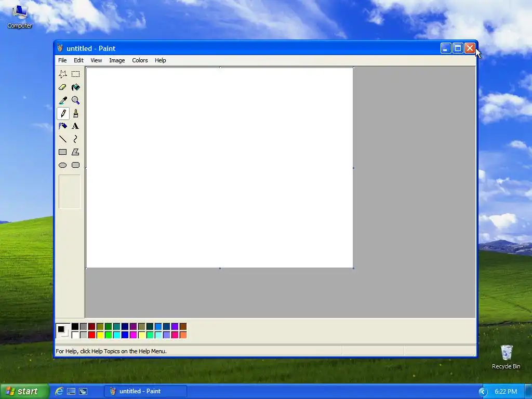Select the Recycle Bin desktop icon
The height and width of the screenshot is (399, 532).
pos(506,357)
